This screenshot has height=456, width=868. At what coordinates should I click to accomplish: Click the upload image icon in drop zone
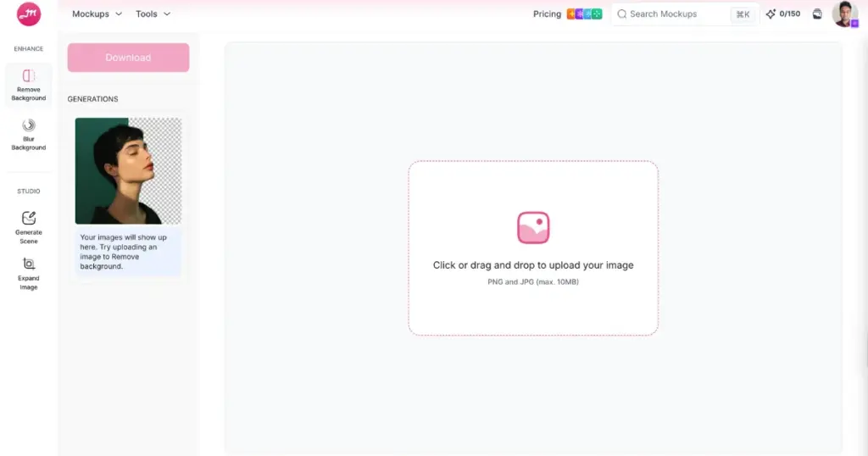[533, 227]
